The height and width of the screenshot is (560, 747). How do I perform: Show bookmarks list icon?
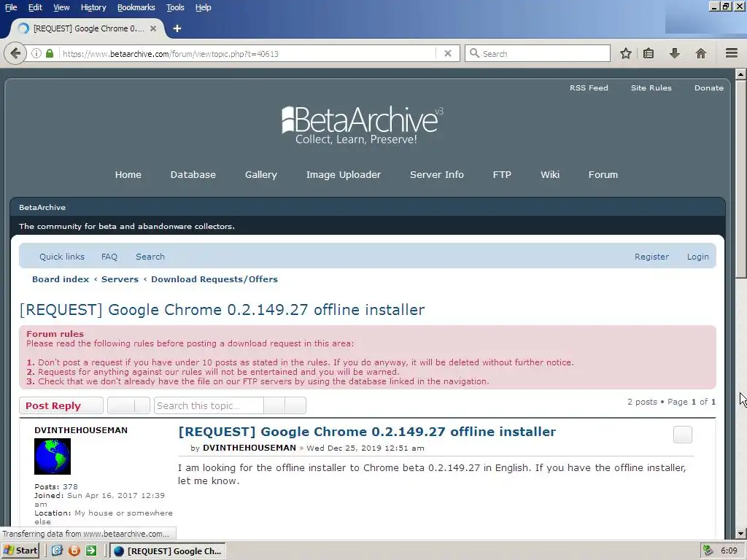649,53
